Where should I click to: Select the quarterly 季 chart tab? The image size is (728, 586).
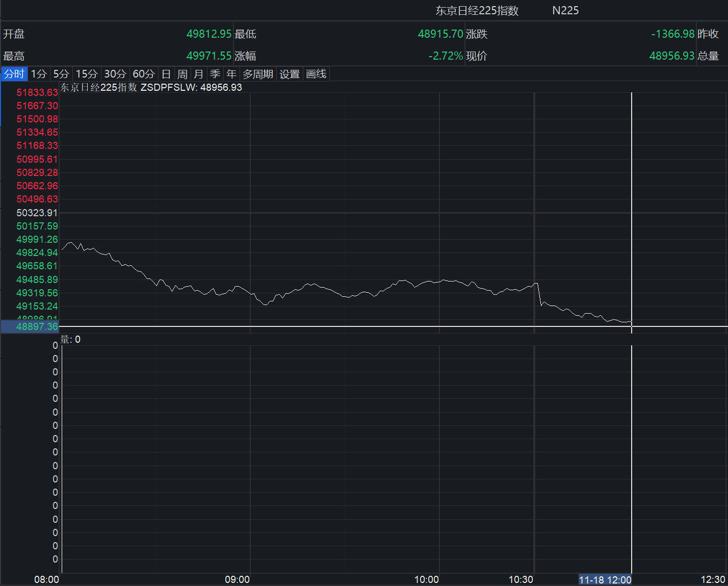click(215, 74)
